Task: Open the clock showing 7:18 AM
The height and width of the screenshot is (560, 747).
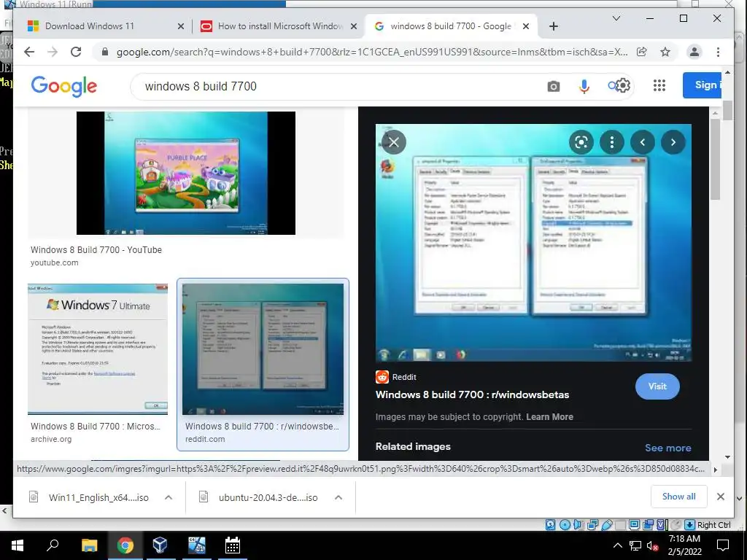Action: [684, 545]
